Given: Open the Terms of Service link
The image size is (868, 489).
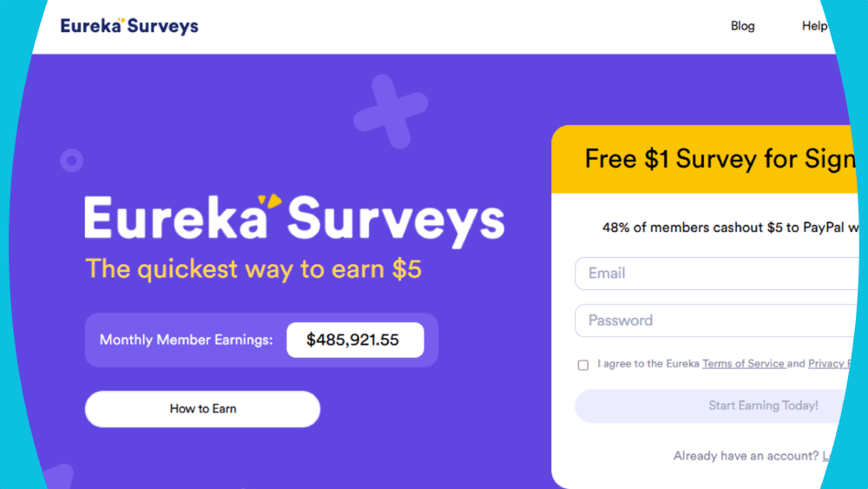Looking at the screenshot, I should click(743, 364).
